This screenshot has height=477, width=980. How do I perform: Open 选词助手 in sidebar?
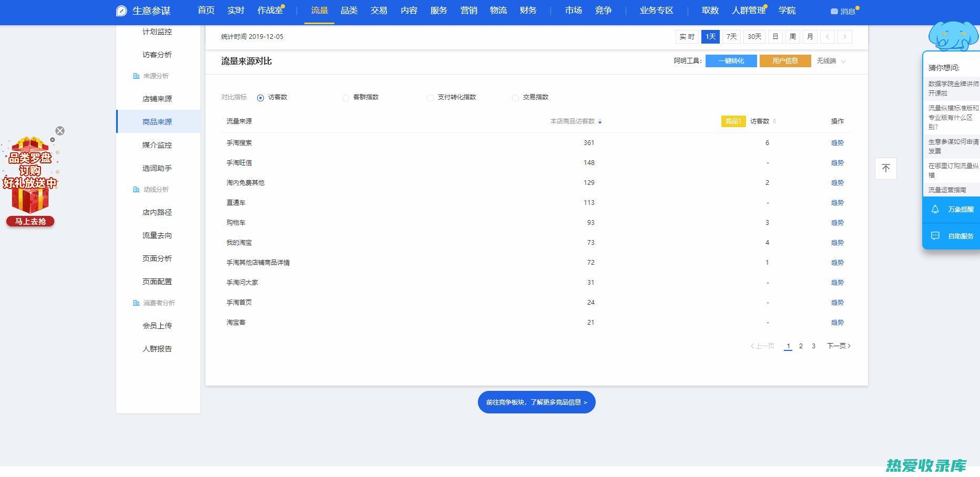157,168
